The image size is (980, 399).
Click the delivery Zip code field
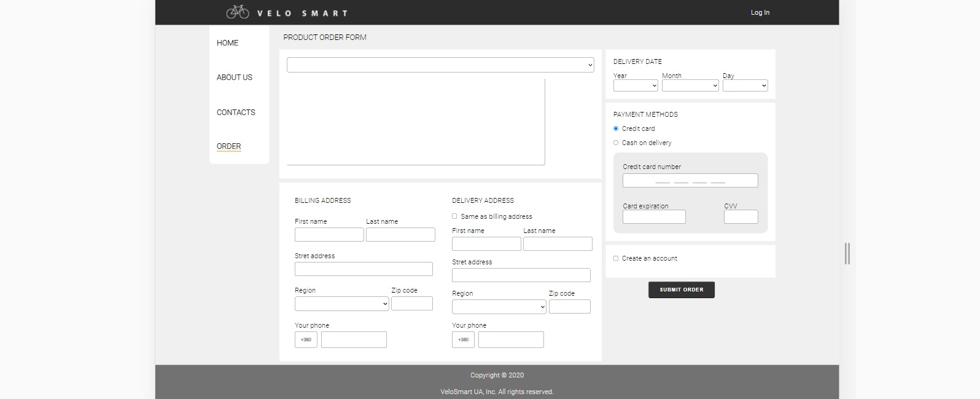(x=569, y=306)
